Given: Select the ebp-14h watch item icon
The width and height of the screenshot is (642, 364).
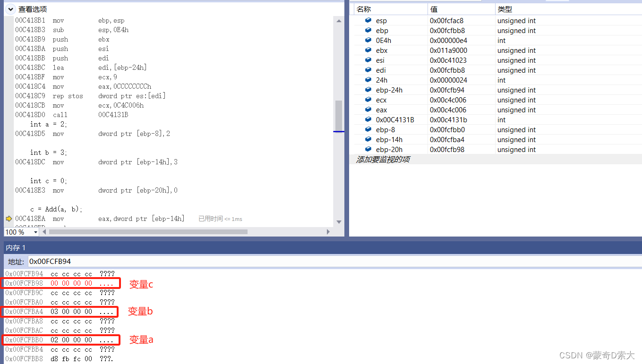Looking at the screenshot, I should pyautogui.click(x=368, y=139).
